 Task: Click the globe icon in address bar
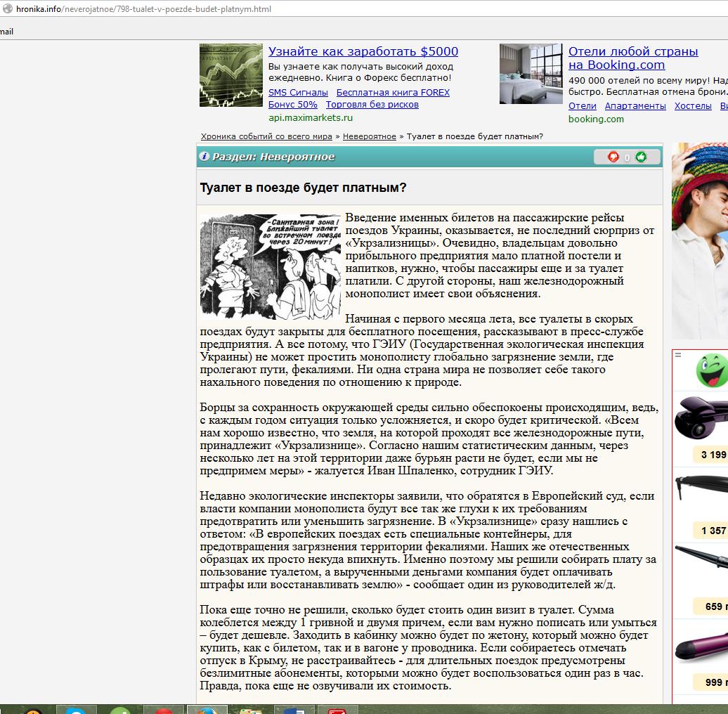pyautogui.click(x=7, y=9)
